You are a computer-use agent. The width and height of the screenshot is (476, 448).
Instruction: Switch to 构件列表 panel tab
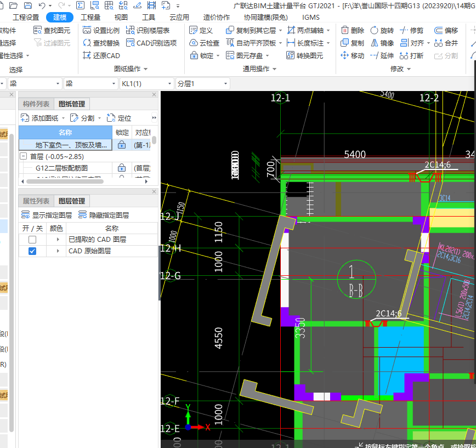tap(36, 104)
